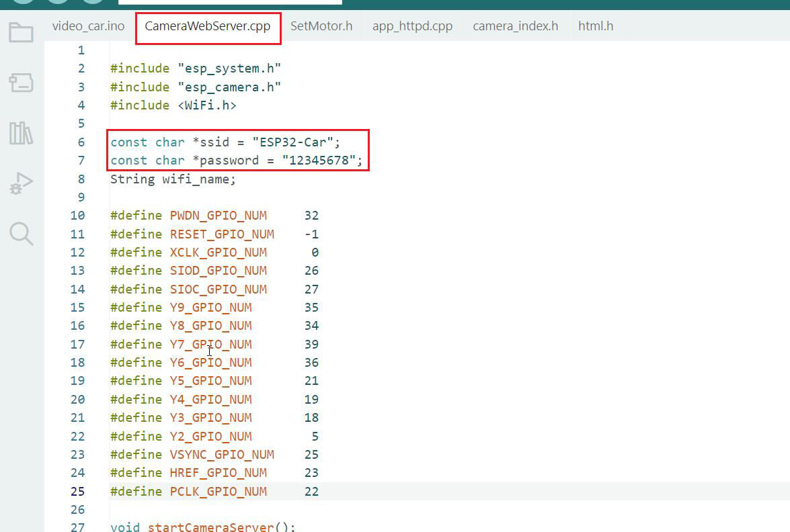The image size is (790, 532).
Task: Click VSYNC_GPIO_NUM define name
Action: 222,455
